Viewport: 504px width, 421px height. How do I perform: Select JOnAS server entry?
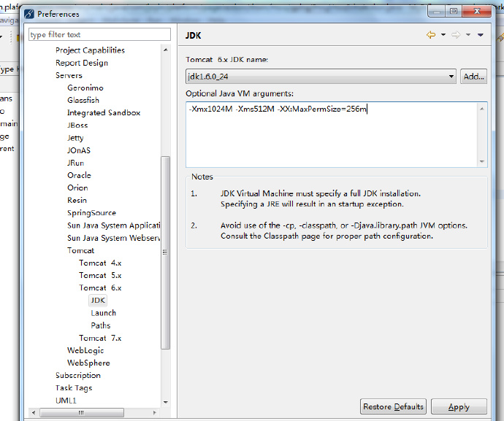pos(79,150)
